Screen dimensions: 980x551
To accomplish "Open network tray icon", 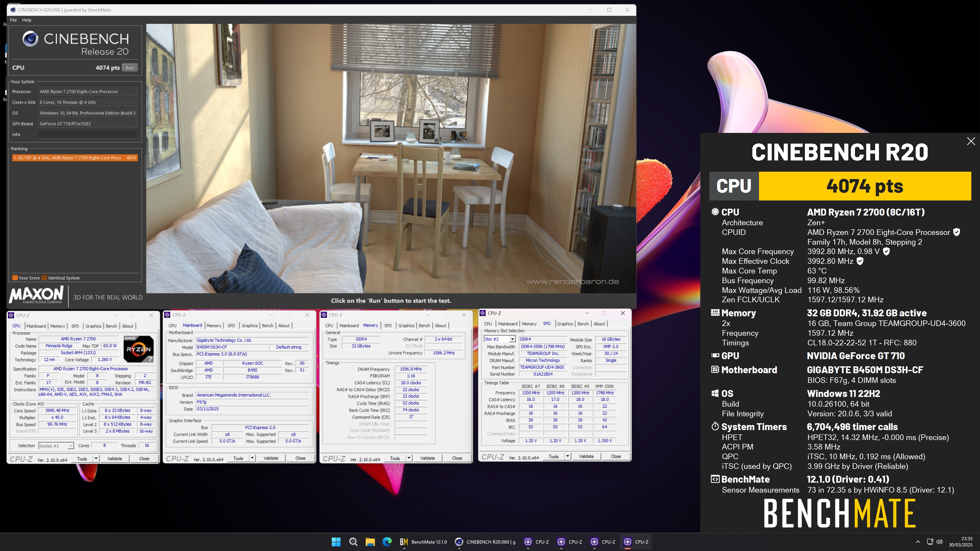I will pos(930,542).
